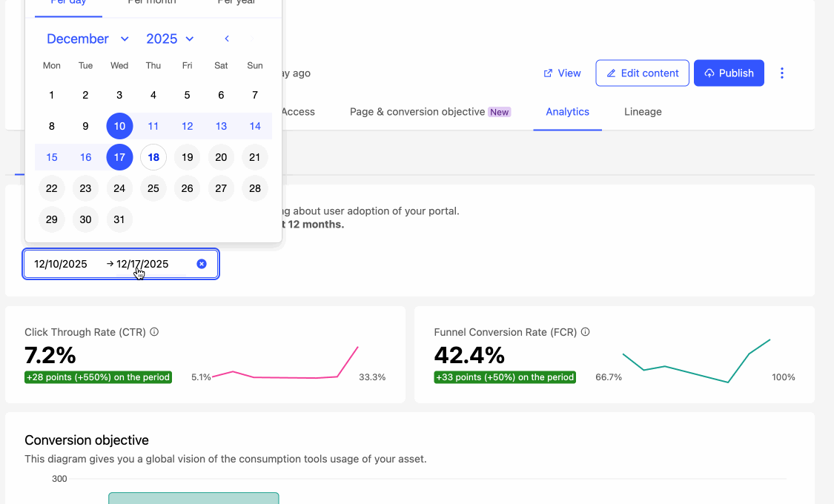834x504 pixels.
Task: Click the Edit content button
Action: 642,73
